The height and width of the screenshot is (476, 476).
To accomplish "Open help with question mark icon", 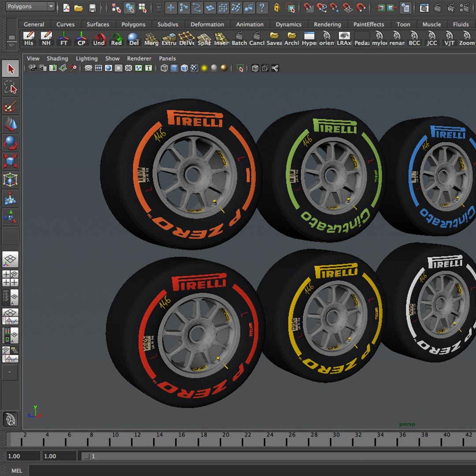I will pos(262,7).
